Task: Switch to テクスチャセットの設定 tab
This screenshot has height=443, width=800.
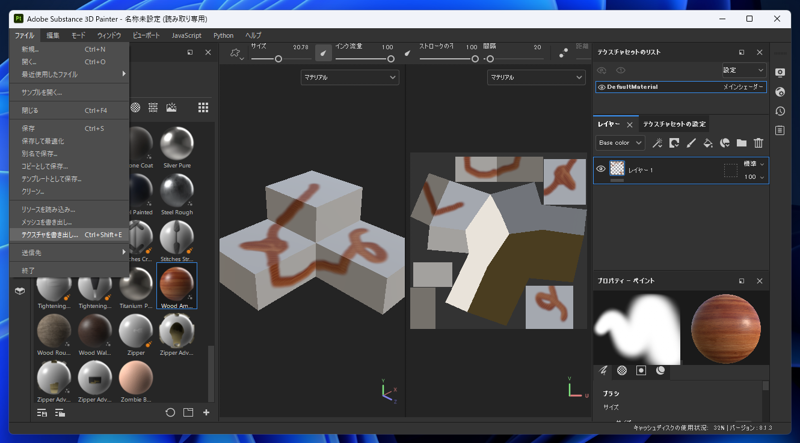Action: pos(674,124)
